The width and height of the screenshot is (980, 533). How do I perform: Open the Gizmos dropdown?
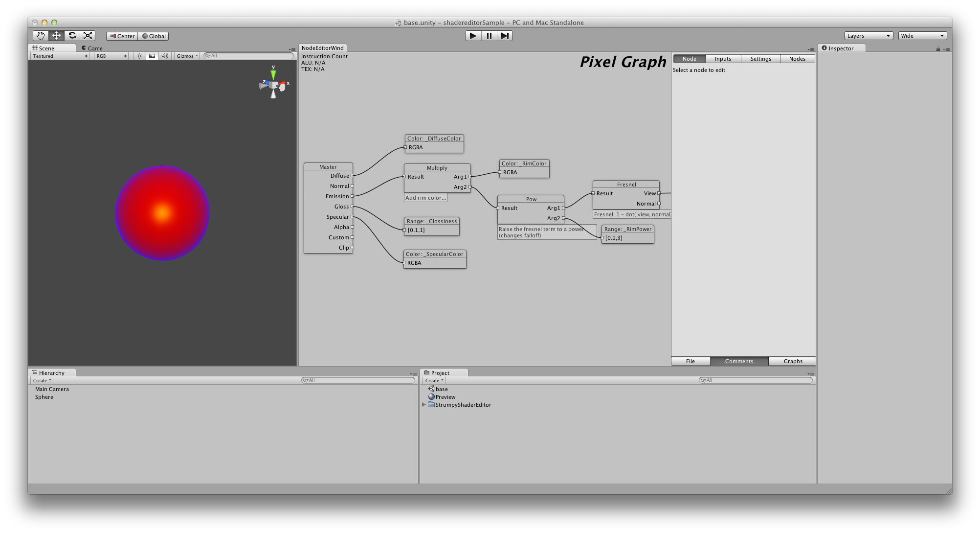point(187,56)
